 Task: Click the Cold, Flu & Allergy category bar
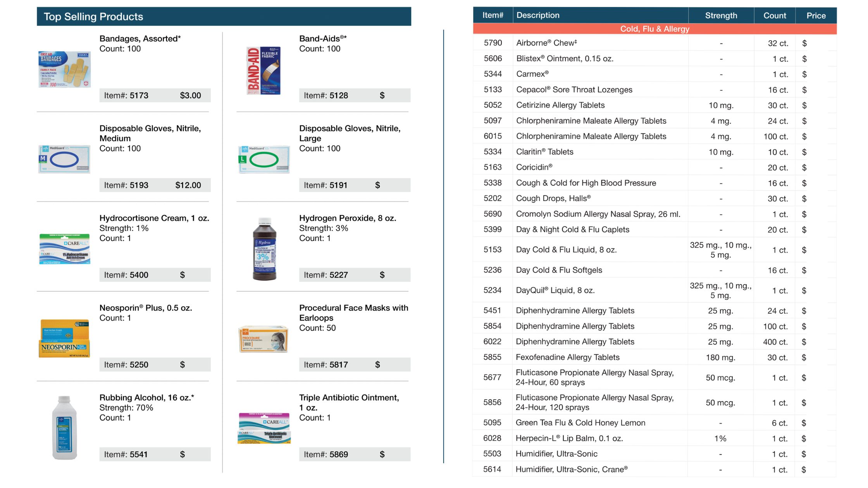pyautogui.click(x=654, y=29)
